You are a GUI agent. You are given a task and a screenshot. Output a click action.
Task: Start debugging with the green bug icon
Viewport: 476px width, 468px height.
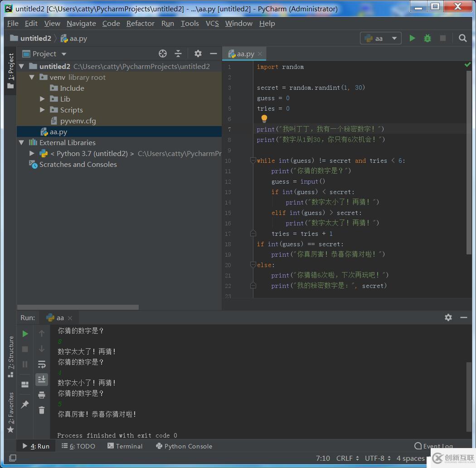pos(427,39)
